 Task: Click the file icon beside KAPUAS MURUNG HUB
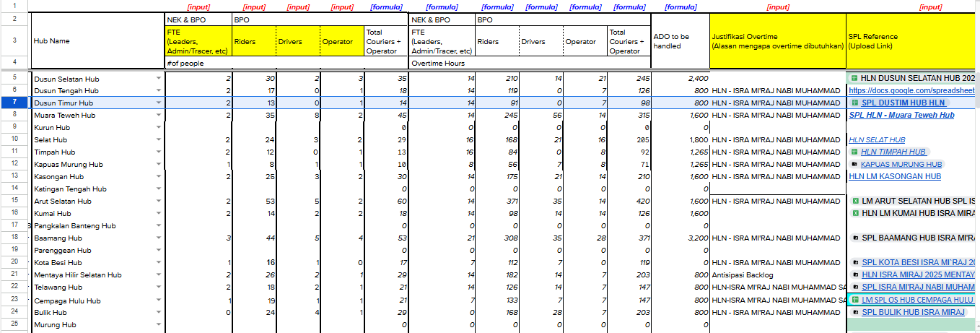[x=854, y=164]
